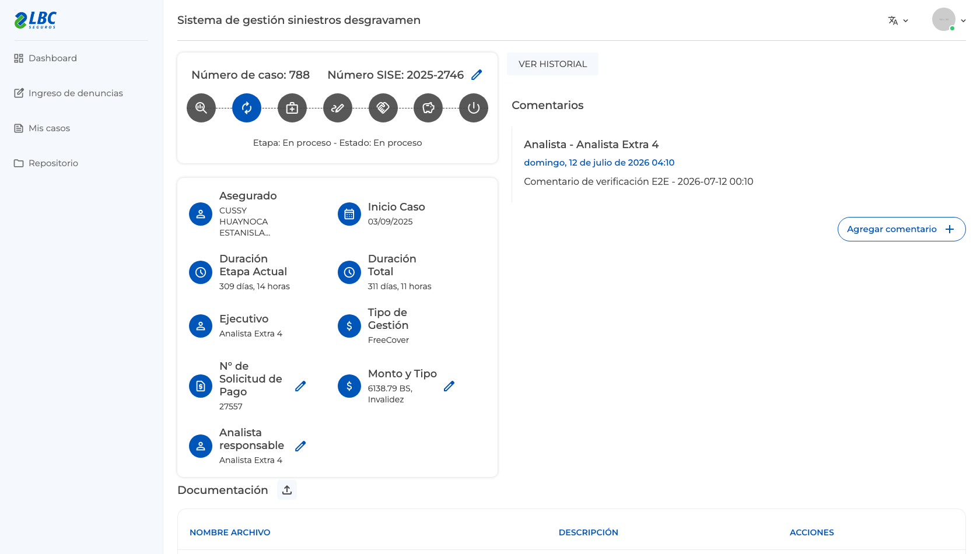Select the magnifier search stage icon
Screen dimensions: 980x554
click(201, 108)
